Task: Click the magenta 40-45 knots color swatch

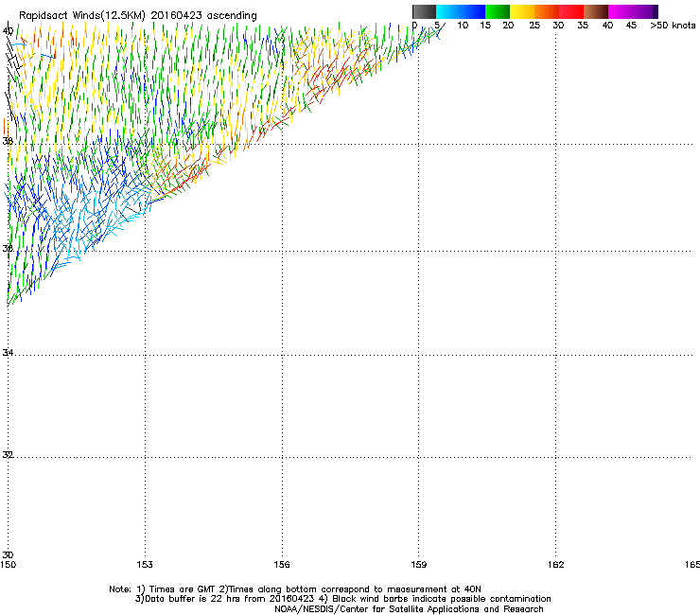Action: [621, 11]
